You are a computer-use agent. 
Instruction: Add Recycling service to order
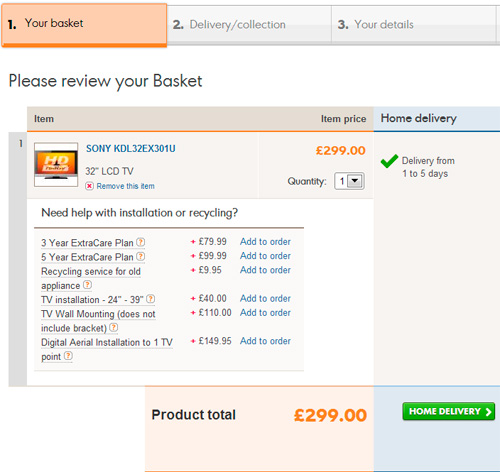(x=265, y=270)
